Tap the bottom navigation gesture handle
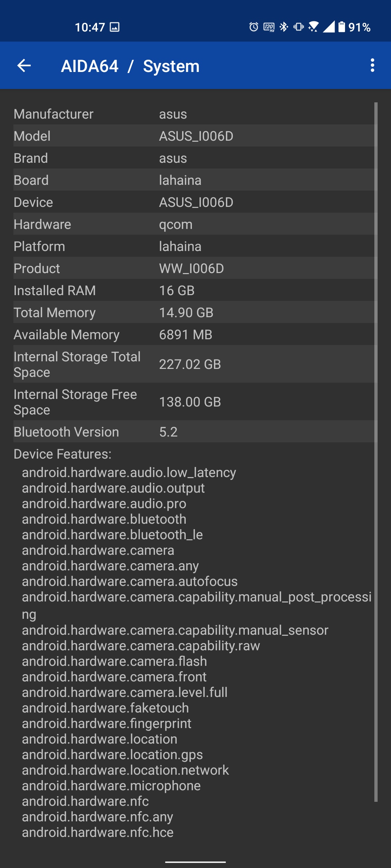The image size is (391, 868). coord(195,862)
